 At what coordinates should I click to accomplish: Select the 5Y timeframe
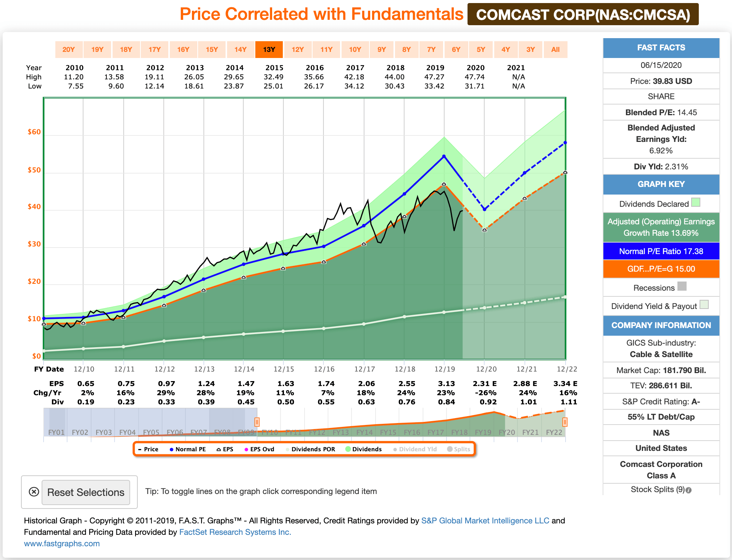coord(481,49)
